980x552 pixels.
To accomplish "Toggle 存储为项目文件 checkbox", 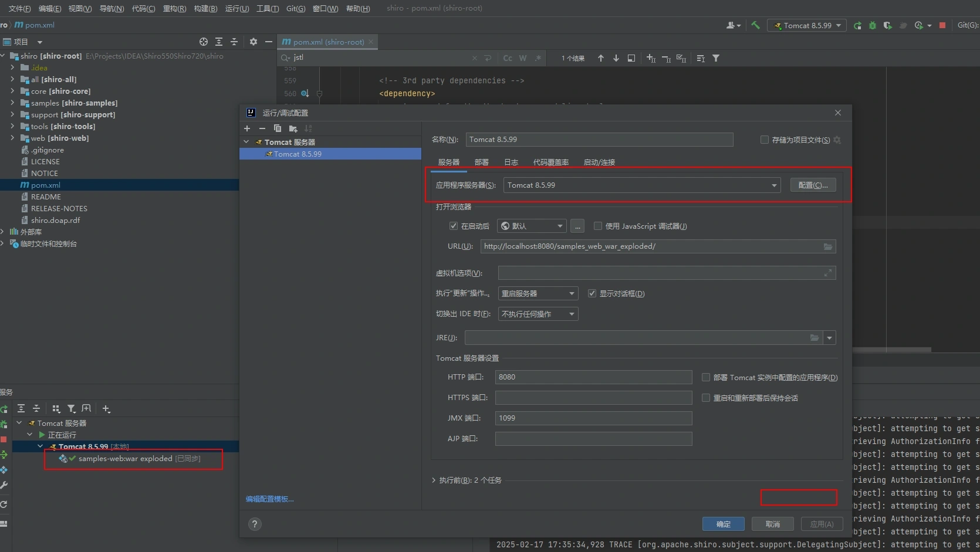I will pos(765,140).
